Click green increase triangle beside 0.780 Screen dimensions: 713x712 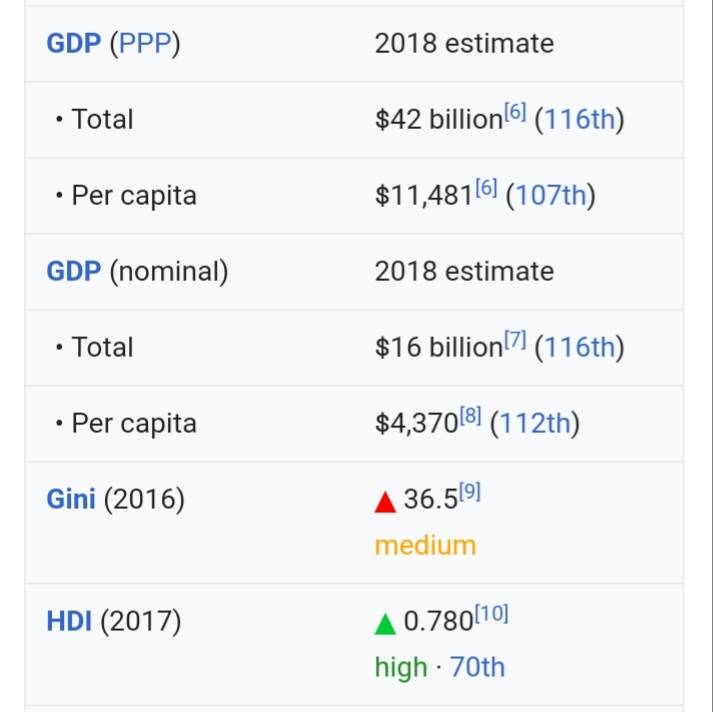tap(385, 624)
